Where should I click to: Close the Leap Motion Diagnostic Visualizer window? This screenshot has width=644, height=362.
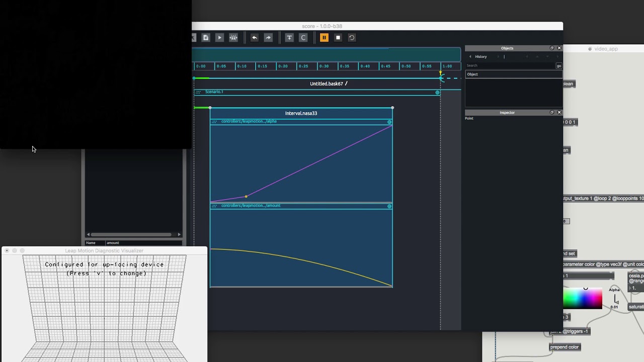pyautogui.click(x=7, y=251)
